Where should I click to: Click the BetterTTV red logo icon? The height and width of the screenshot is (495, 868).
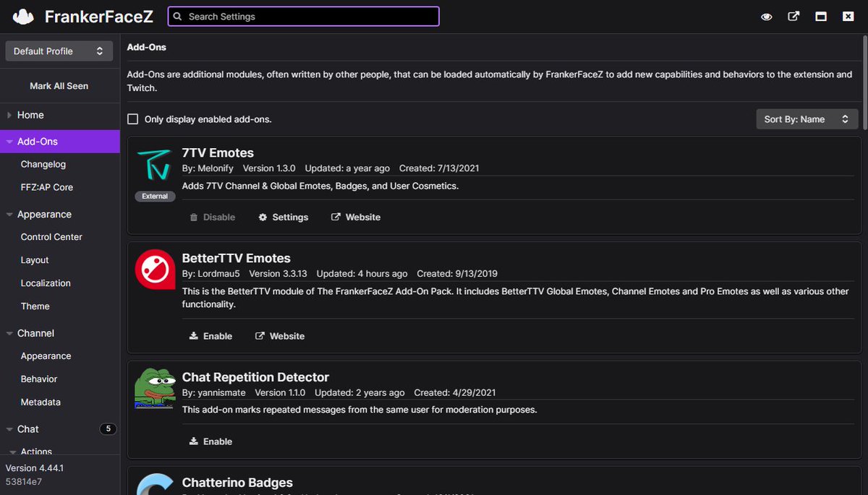[x=155, y=270]
